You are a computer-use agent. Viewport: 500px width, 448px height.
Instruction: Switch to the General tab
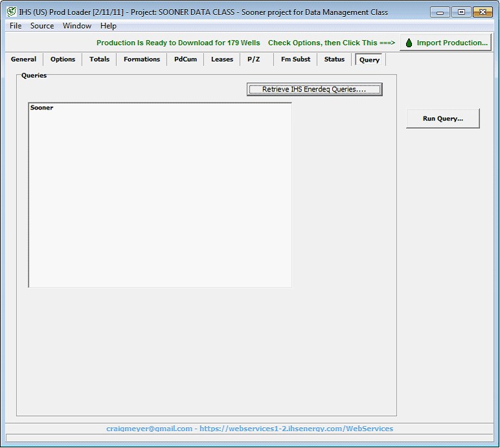pyautogui.click(x=24, y=60)
